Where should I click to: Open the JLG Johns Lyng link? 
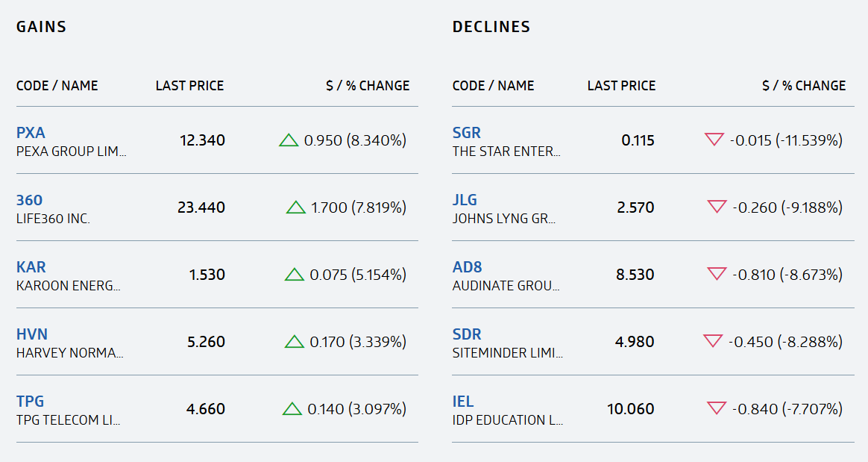(465, 200)
